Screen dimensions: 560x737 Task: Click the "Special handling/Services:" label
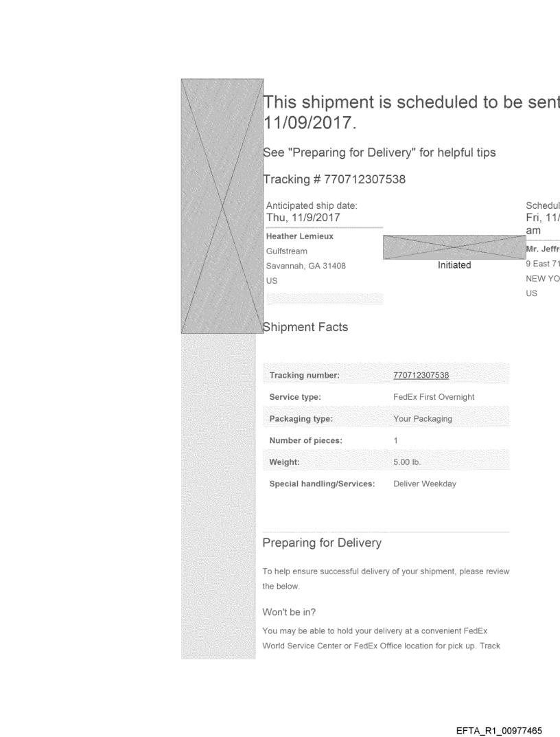[x=322, y=484]
